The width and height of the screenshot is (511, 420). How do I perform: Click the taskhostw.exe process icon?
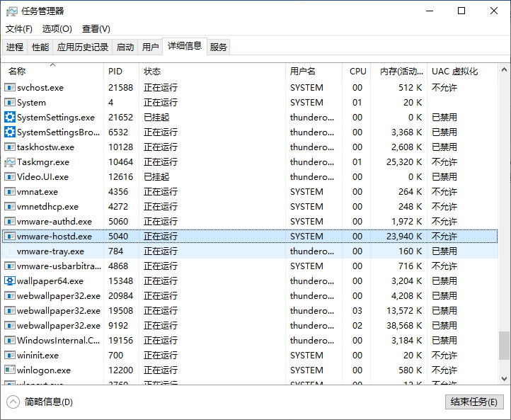coord(10,147)
